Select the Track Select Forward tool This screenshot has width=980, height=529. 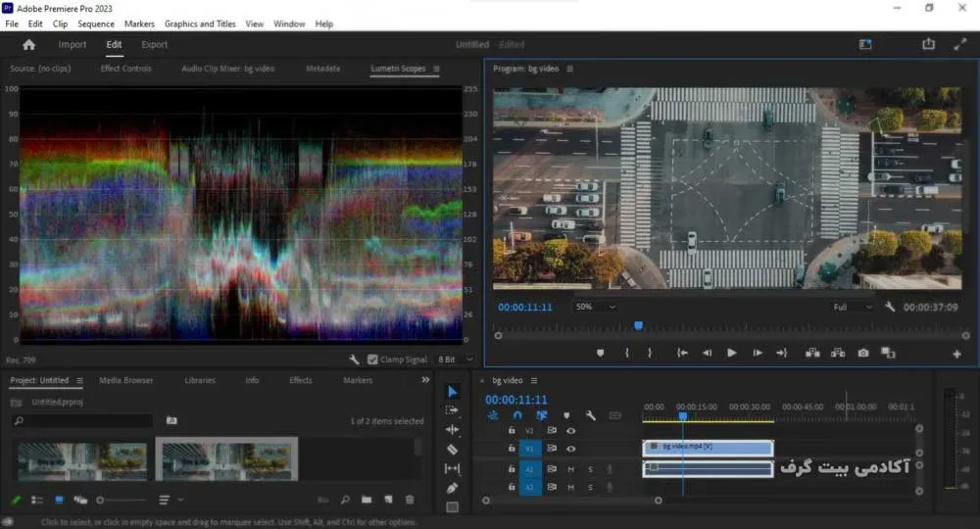click(452, 410)
